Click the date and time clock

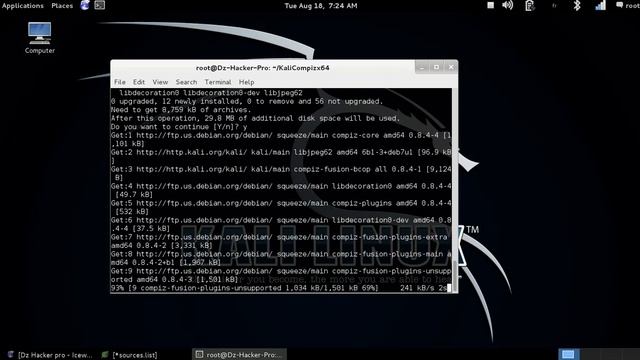[321, 6]
